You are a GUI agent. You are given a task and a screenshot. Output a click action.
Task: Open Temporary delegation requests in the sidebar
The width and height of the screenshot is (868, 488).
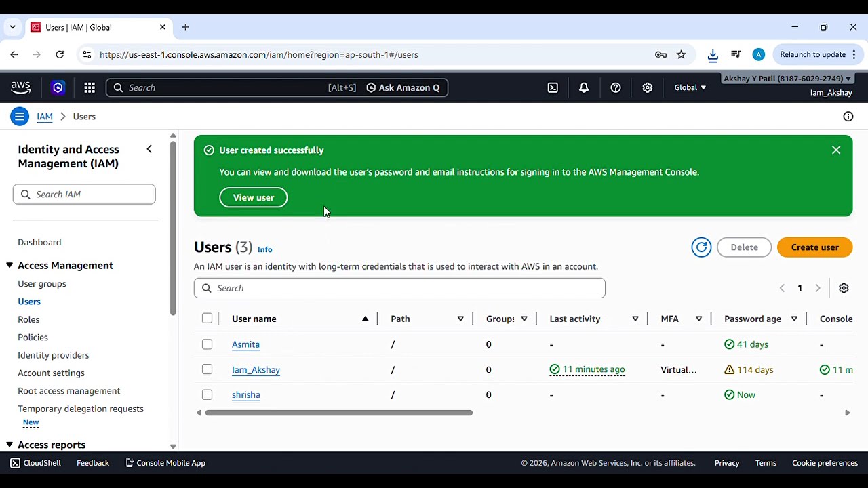[80, 409]
